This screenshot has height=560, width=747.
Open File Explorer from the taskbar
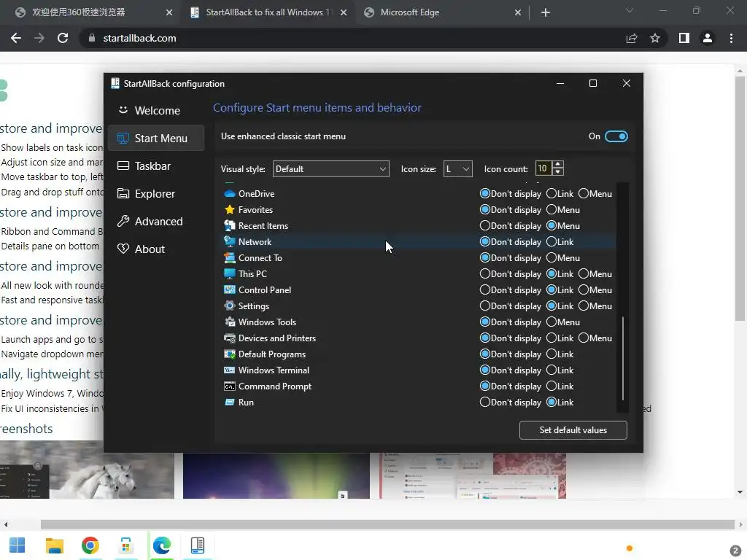(54, 545)
